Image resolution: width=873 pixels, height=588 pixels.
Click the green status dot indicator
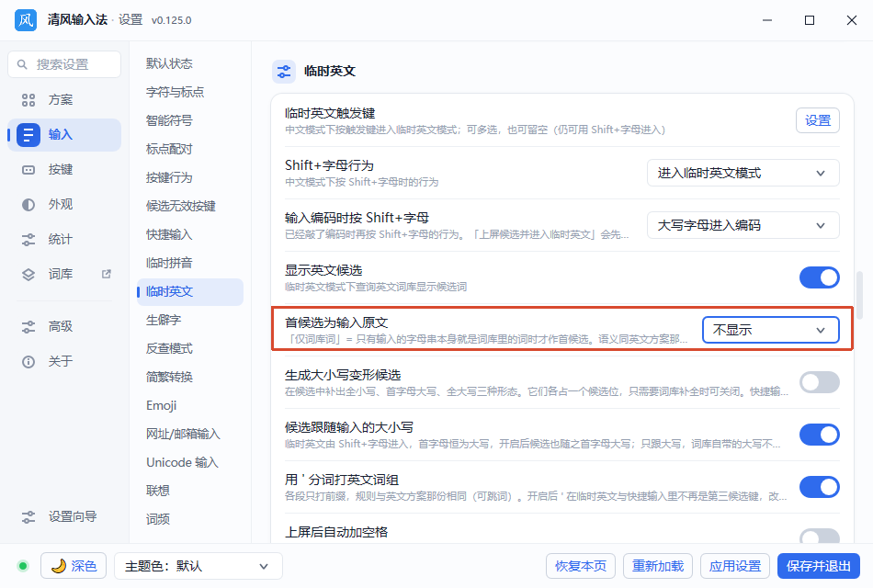pos(23,566)
